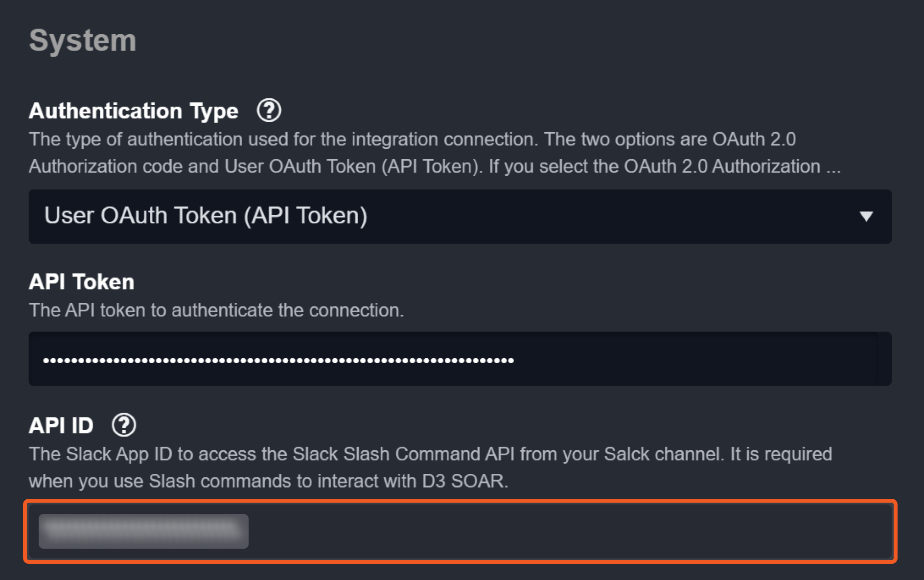Click the API Token description text

pyautogui.click(x=216, y=310)
